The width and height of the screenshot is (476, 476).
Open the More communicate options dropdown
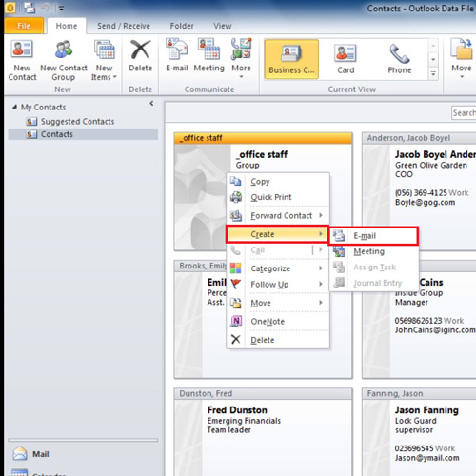tap(241, 59)
